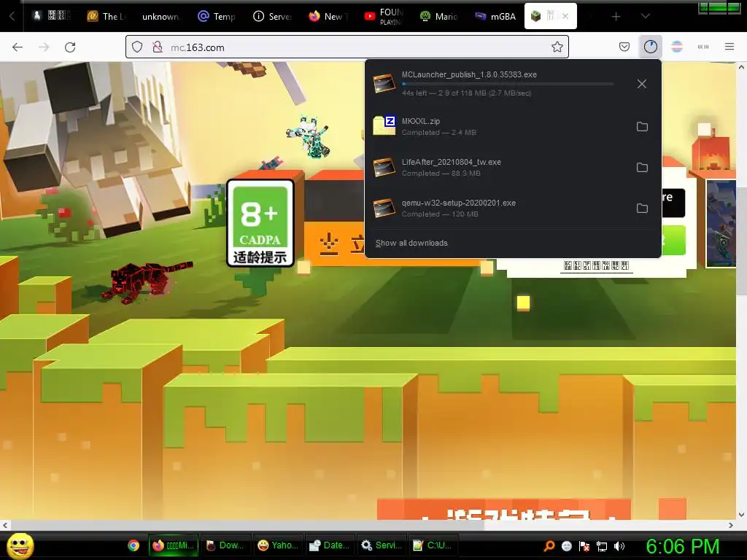The image size is (747, 560).
Task: Click the qemu setup executable file icon
Action: point(384,208)
